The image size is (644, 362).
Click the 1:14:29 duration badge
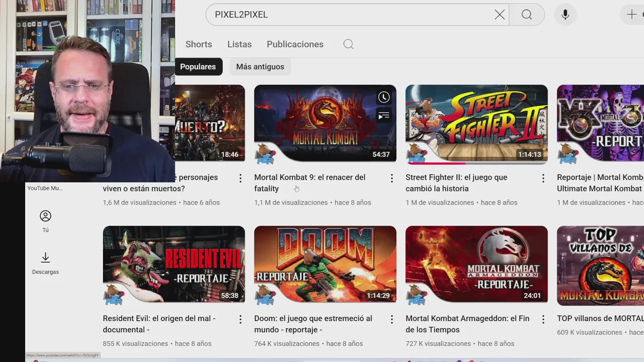378,296
